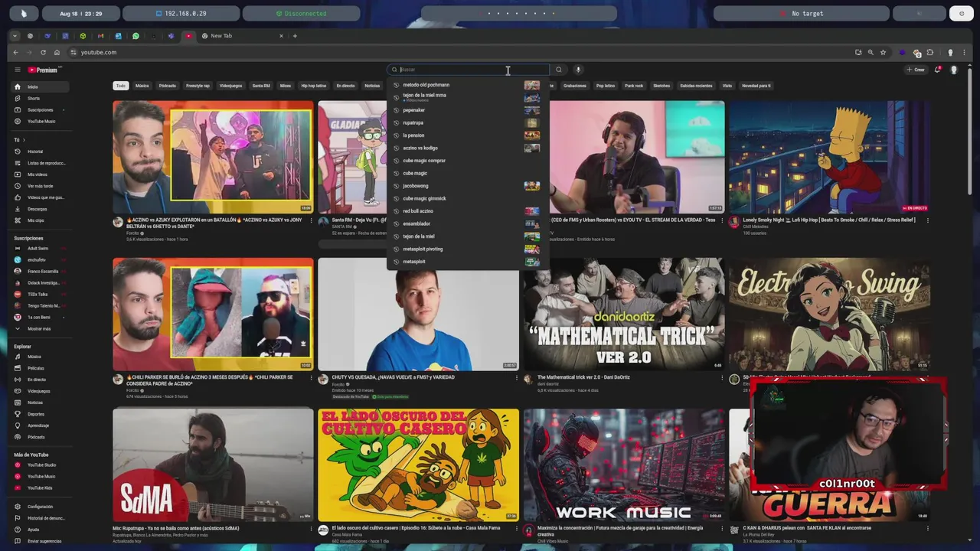980x551 pixels.
Task: Open Mis vídeos in sidebar
Action: 38,174
